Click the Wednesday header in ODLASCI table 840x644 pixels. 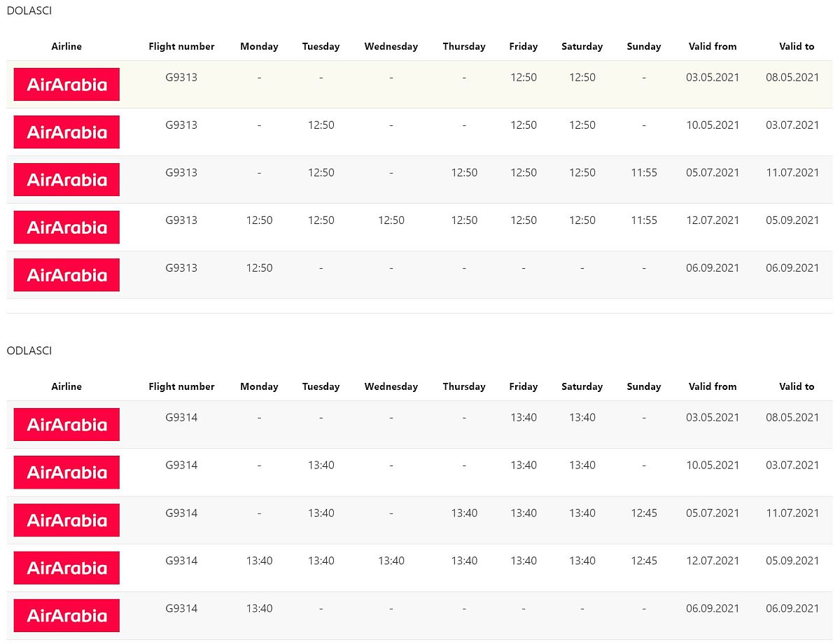(391, 386)
